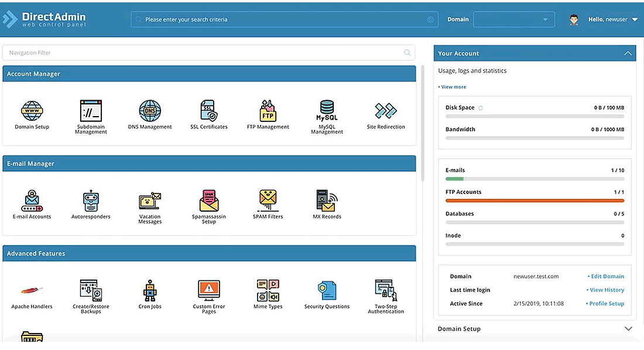Screen dimensions: 644x350
Task: Open FTP Management
Action: pyautogui.click(x=268, y=115)
